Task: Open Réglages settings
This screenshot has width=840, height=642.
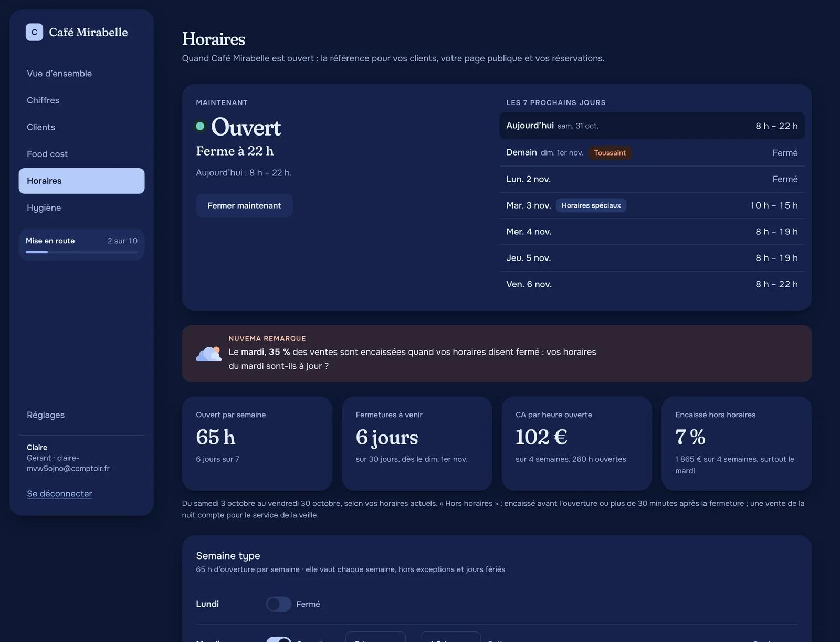Action: tap(81, 415)
